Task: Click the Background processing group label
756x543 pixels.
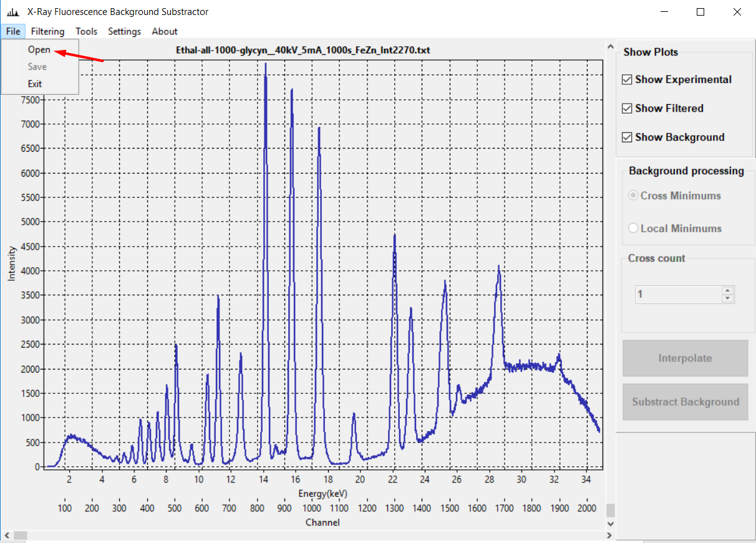Action: click(686, 171)
